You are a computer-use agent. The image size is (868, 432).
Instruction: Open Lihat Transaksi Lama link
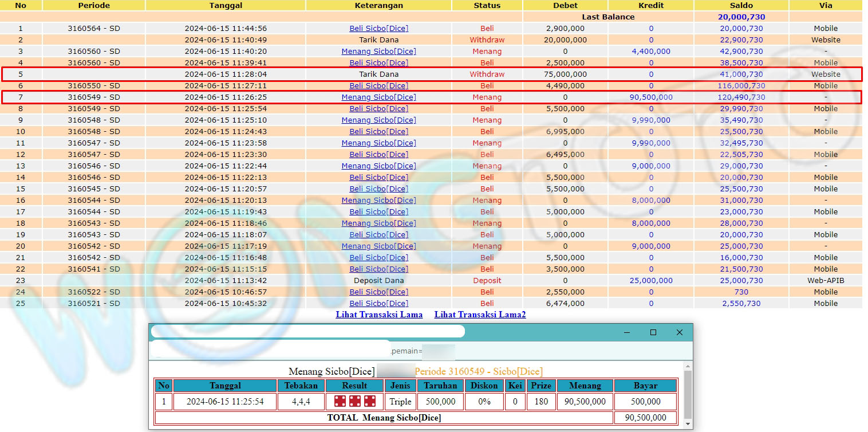tap(379, 315)
